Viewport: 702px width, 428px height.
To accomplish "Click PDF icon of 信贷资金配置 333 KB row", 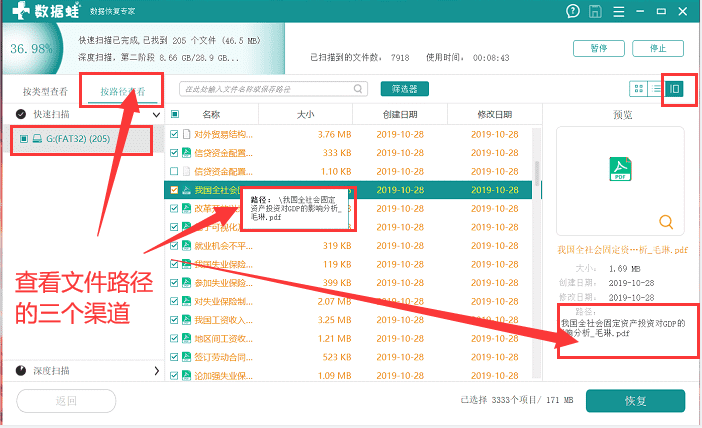I will point(186,153).
